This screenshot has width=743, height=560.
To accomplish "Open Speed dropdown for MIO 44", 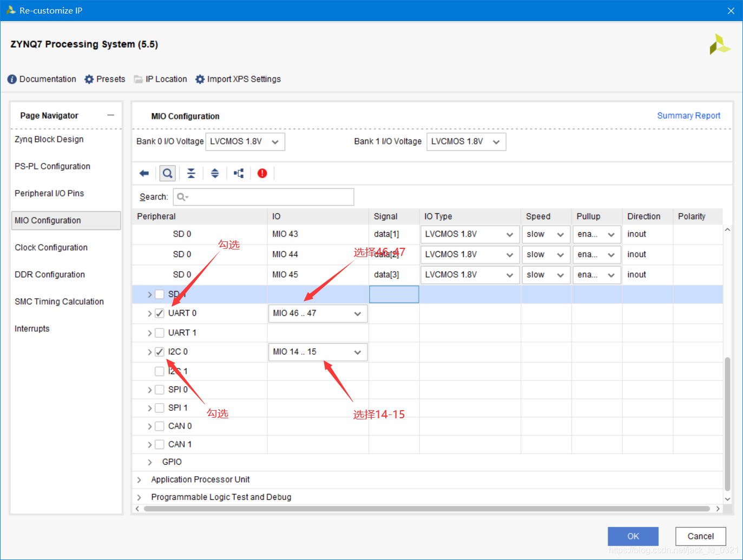I will [546, 255].
